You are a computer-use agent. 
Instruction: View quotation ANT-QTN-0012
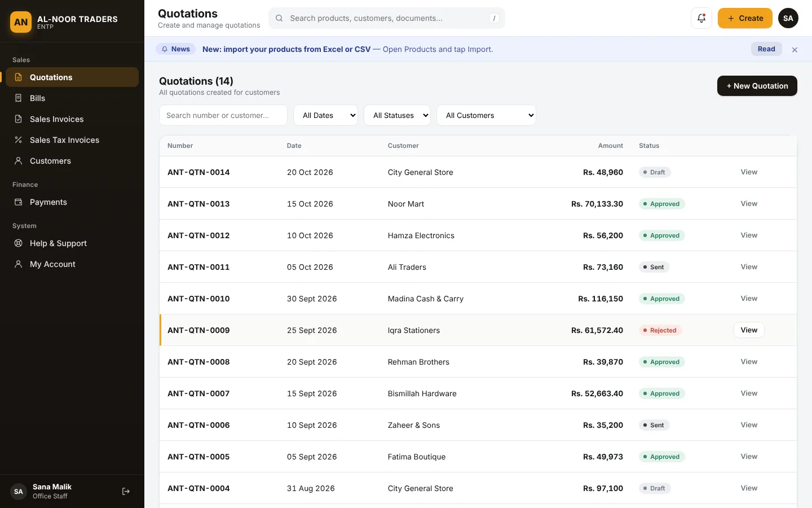click(x=749, y=235)
